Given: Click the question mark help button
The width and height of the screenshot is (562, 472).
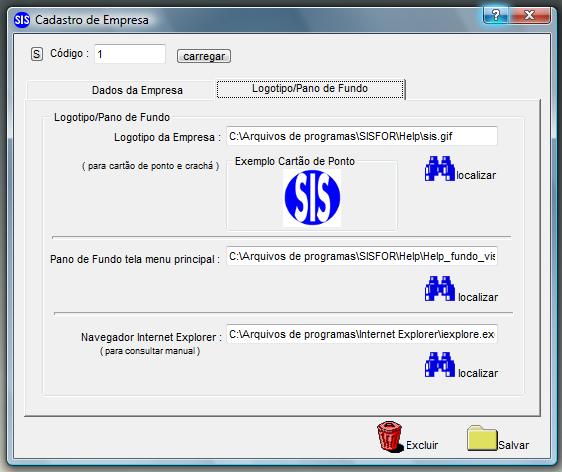Looking at the screenshot, I should click(x=496, y=15).
